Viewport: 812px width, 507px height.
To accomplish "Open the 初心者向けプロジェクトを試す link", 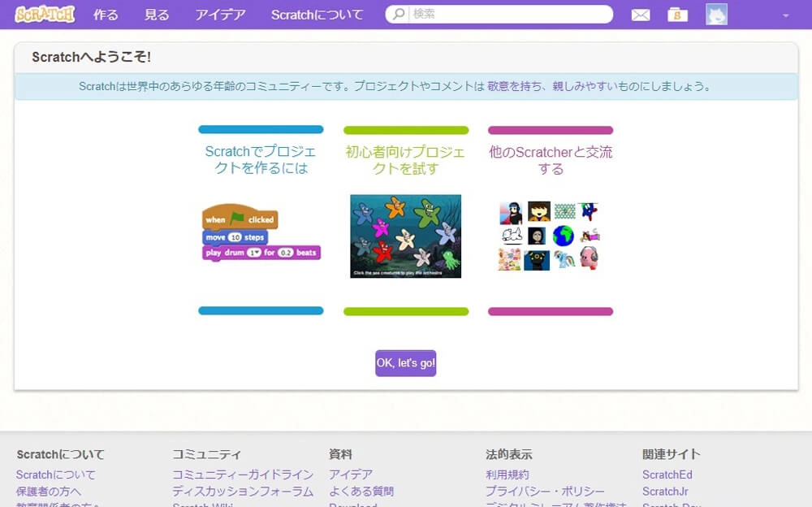I will point(405,160).
